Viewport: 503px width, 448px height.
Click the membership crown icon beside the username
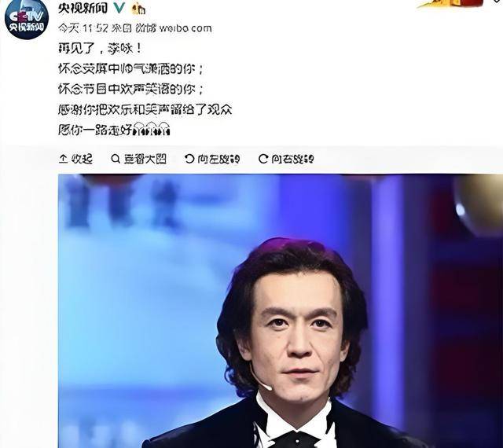(138, 9)
